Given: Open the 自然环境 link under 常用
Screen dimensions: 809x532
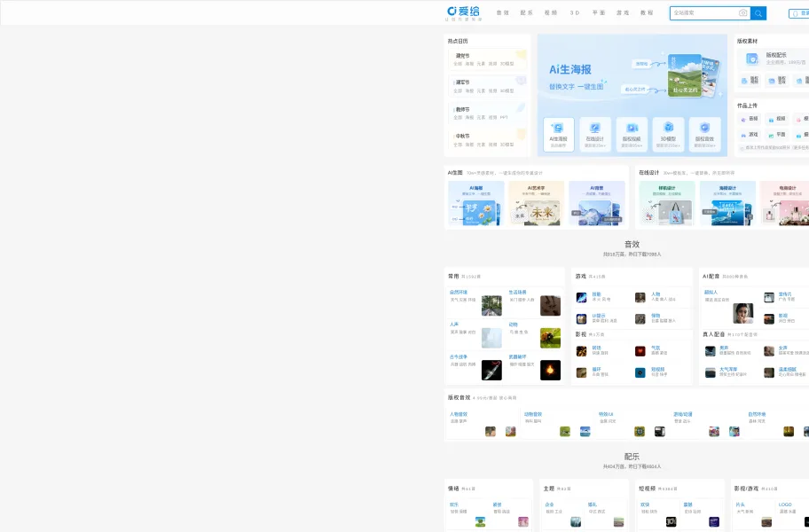Looking at the screenshot, I should [x=458, y=293].
